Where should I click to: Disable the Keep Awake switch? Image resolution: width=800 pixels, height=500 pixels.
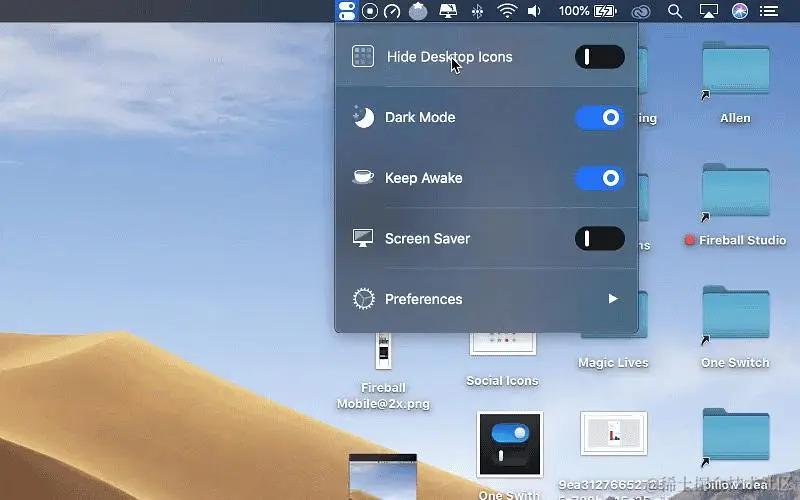[x=599, y=178]
